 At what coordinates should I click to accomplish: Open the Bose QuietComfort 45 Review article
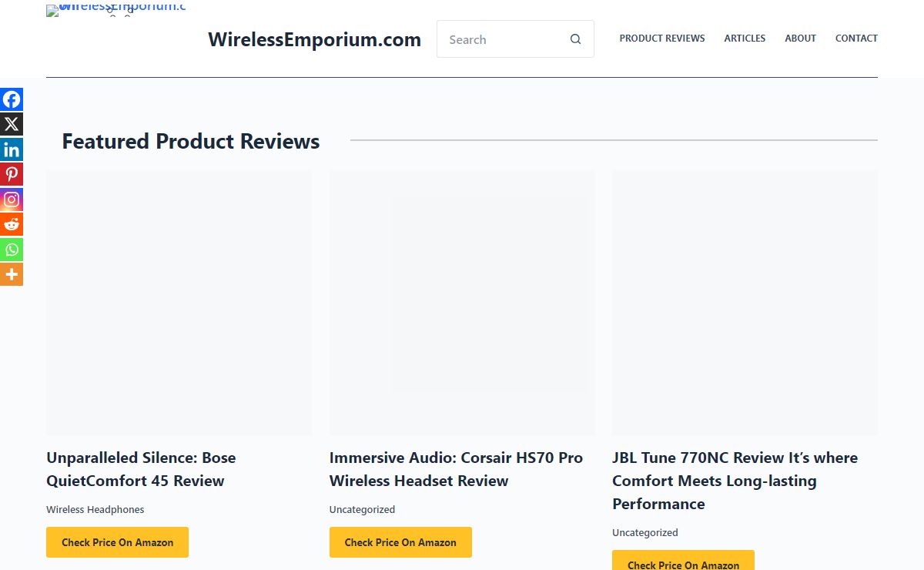pyautogui.click(x=141, y=469)
